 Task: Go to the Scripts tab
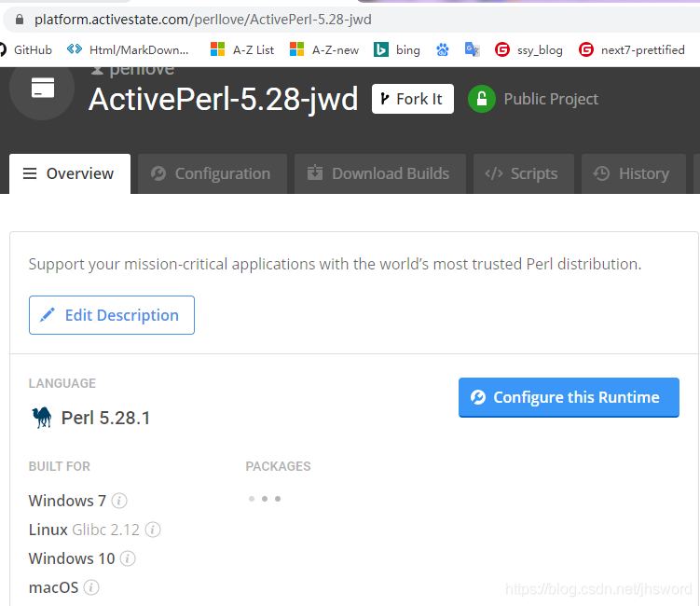(522, 173)
